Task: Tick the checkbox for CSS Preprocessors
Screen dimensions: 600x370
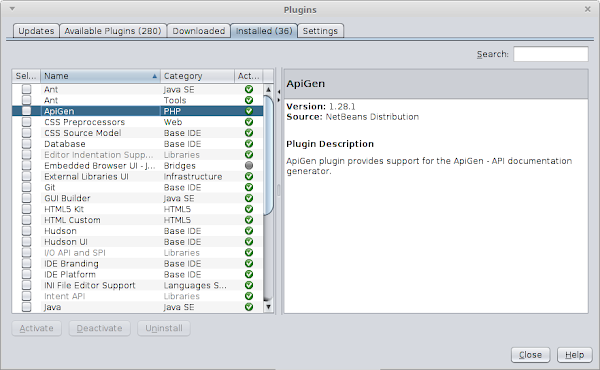Action: coord(26,122)
